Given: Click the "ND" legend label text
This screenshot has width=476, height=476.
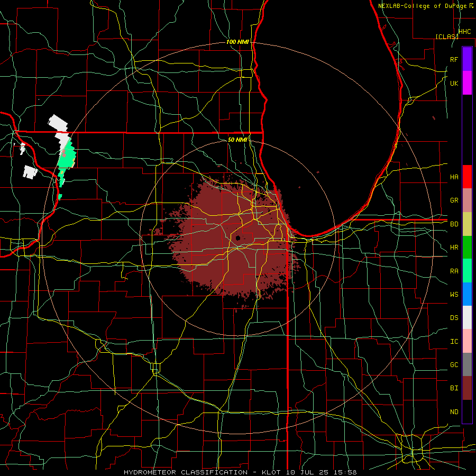Looking at the screenshot, I should 454,411.
